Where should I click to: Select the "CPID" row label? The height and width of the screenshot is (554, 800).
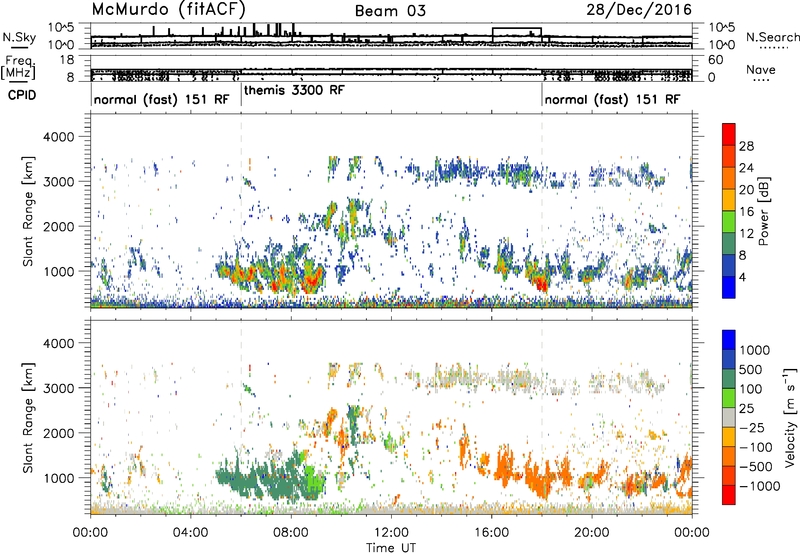pos(22,95)
